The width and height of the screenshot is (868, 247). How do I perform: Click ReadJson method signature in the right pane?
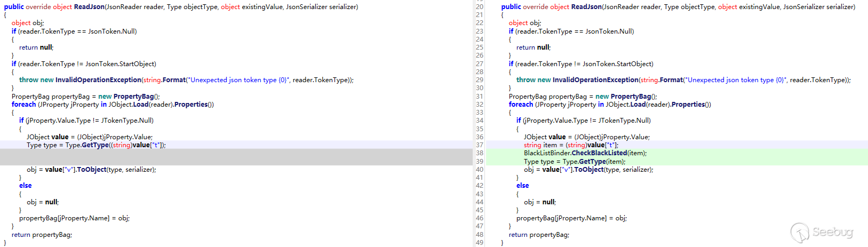coord(678,7)
